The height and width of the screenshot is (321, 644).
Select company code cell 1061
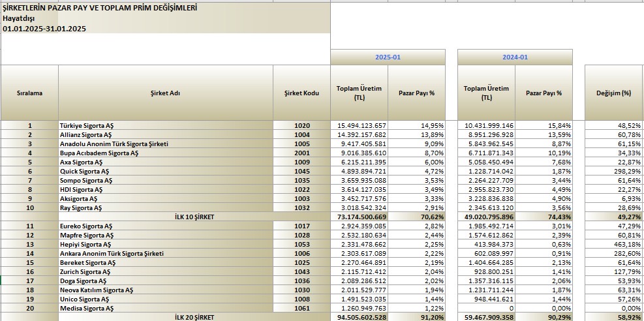[301, 308]
